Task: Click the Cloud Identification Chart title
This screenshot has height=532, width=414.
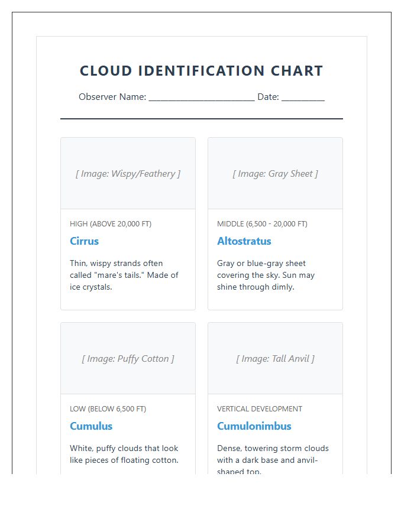Action: tap(201, 71)
